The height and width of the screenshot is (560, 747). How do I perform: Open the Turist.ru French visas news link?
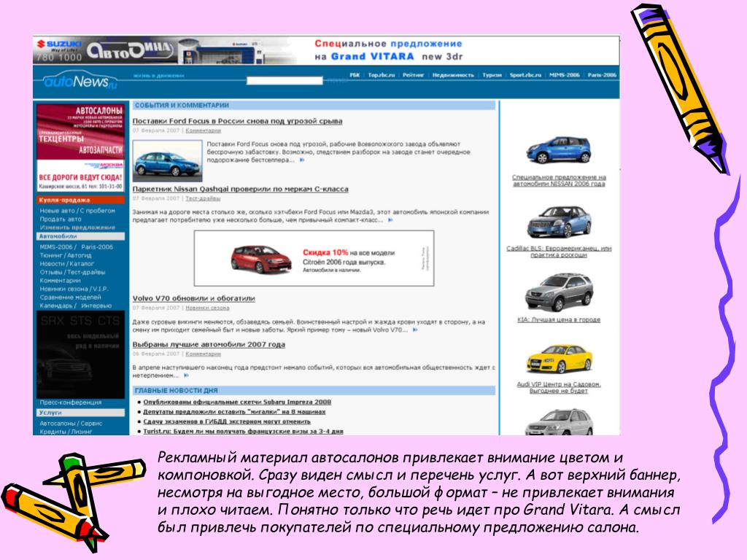243,431
